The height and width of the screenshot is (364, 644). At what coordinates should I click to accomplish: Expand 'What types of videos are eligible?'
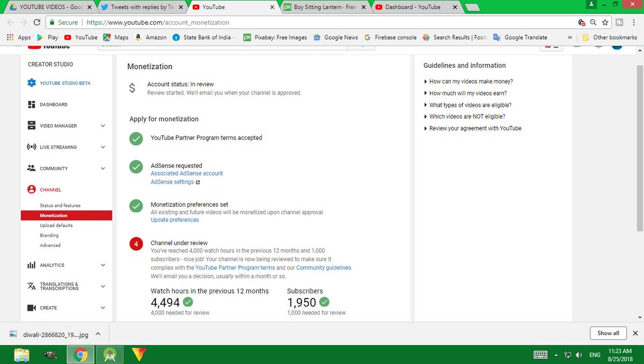(467, 105)
